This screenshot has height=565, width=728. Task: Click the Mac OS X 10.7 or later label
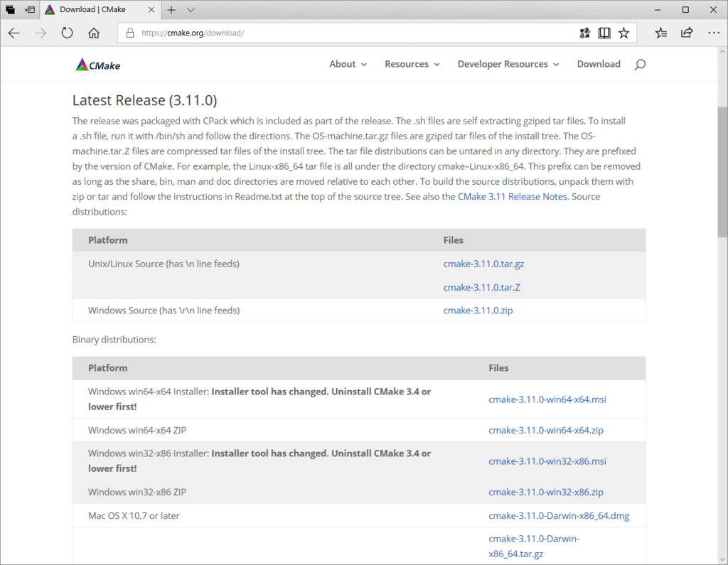pos(134,516)
